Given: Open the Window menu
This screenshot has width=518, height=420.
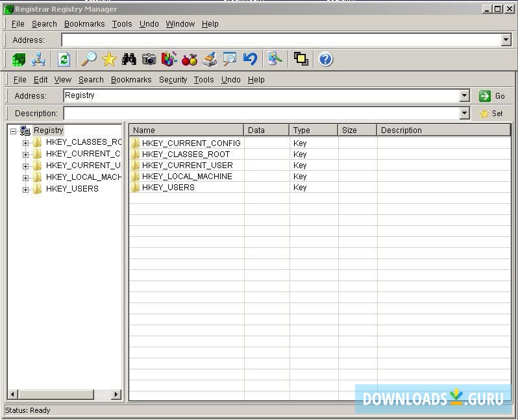Looking at the screenshot, I should [x=180, y=24].
